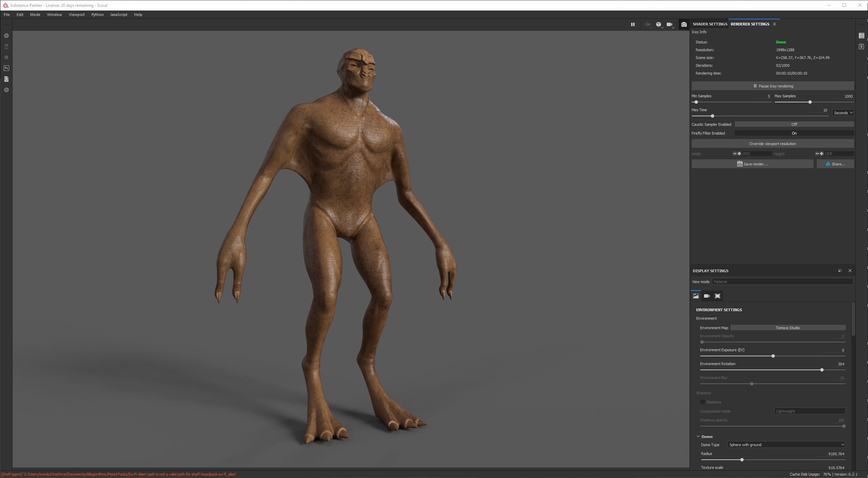Click the Max Time slider handle
Image resolution: width=868 pixels, height=478 pixels.
pyautogui.click(x=712, y=116)
